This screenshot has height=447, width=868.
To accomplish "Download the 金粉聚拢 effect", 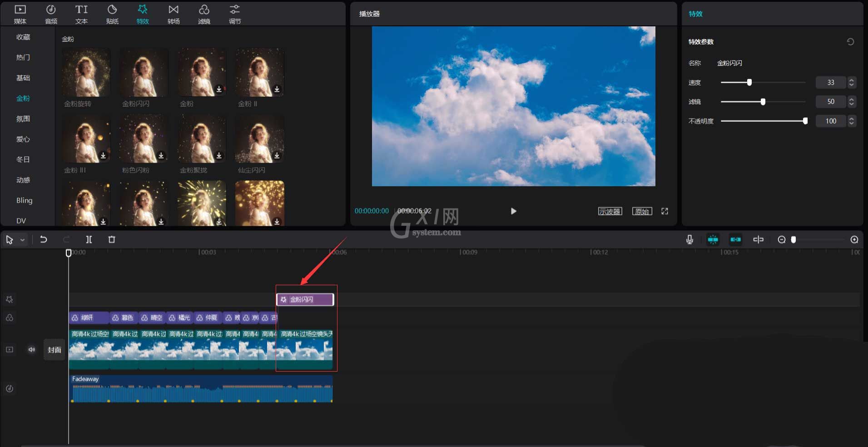I will [219, 155].
